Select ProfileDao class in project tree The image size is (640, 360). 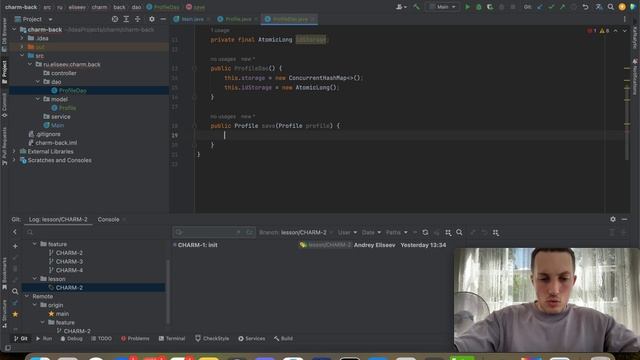72,91
